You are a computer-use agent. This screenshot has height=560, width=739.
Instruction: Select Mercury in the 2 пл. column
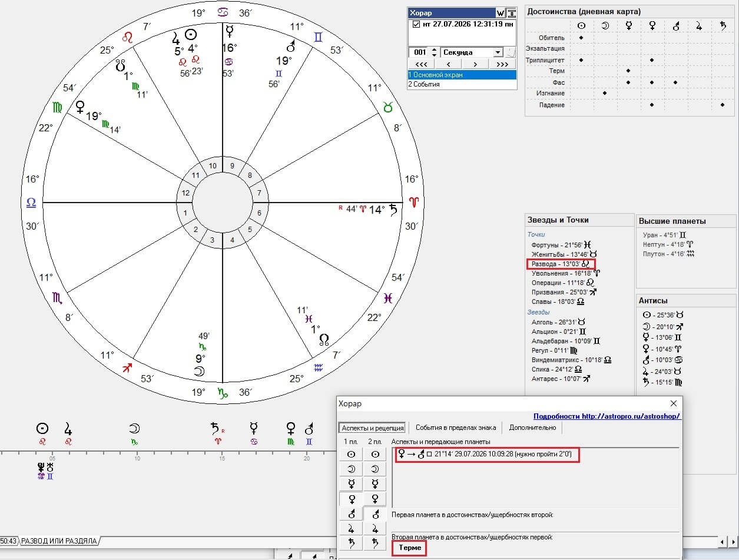point(375,484)
